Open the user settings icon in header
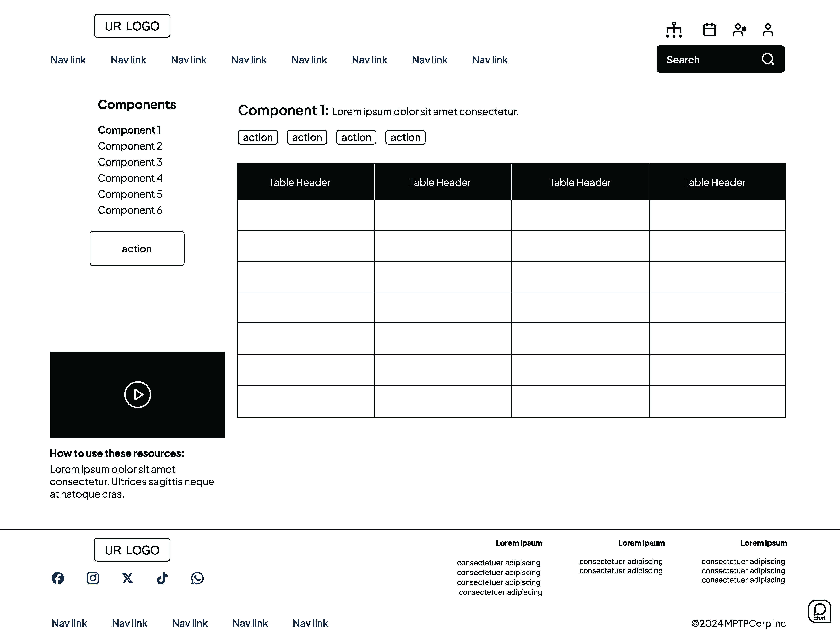 click(739, 30)
